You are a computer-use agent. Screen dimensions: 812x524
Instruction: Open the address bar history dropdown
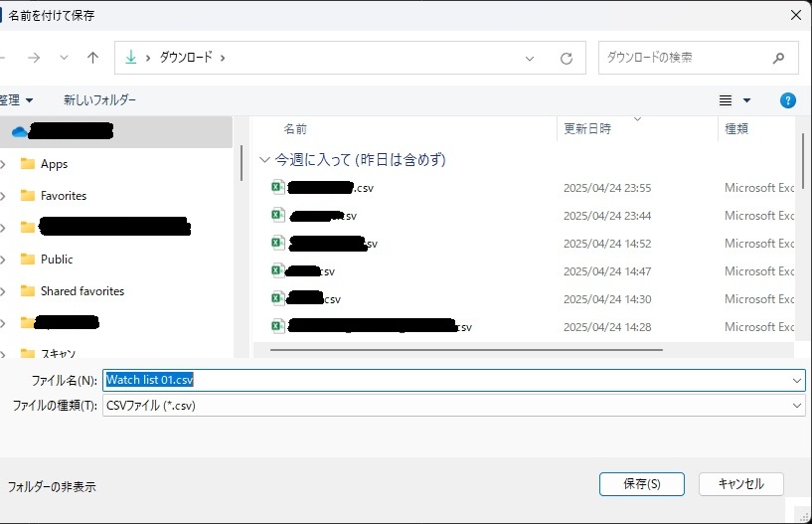pyautogui.click(x=530, y=58)
